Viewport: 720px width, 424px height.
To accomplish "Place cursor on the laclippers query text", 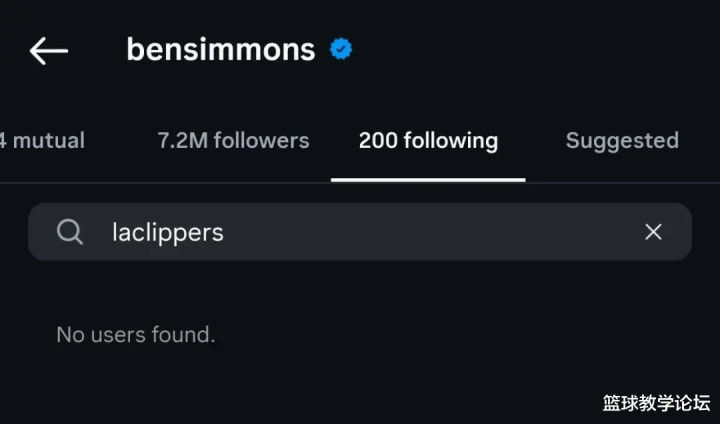I will [168, 232].
